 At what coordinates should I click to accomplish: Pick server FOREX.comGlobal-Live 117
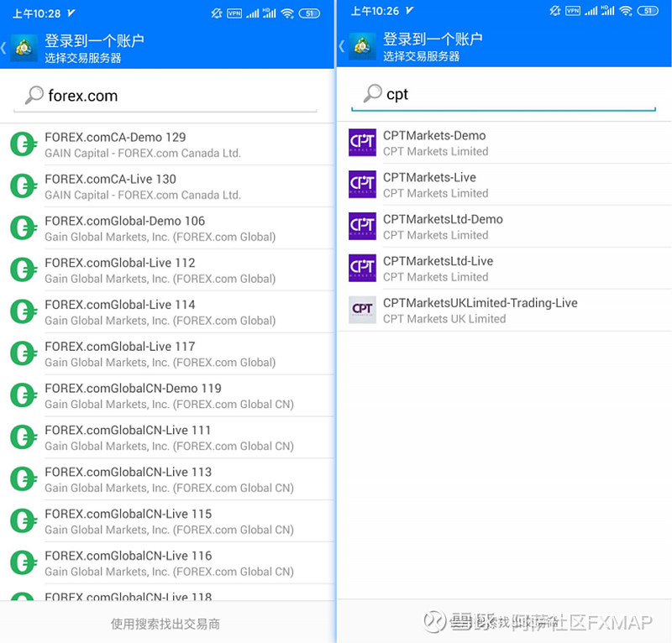pos(167,353)
